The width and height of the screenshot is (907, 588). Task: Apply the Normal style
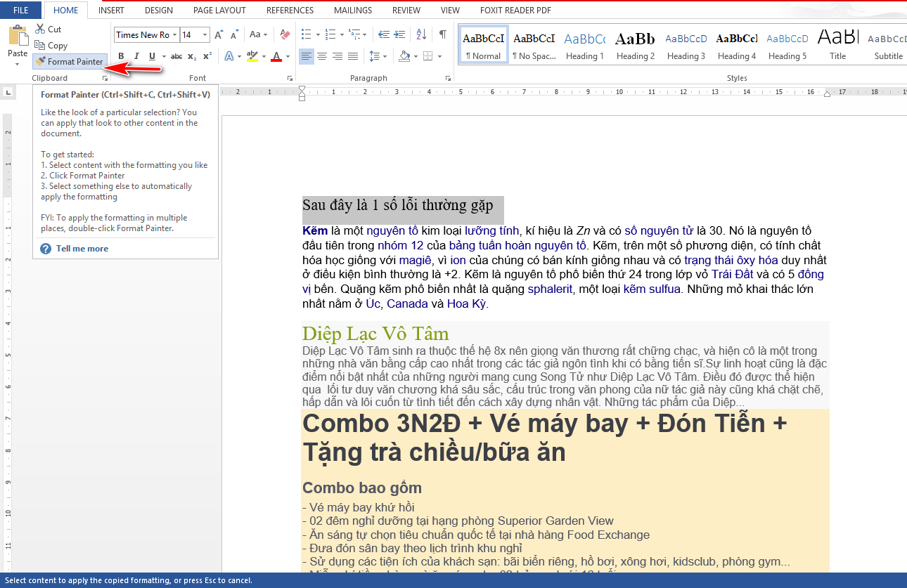point(483,46)
